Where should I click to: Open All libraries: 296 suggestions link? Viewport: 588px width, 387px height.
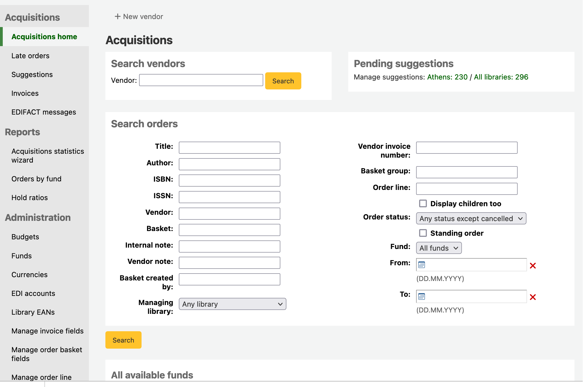pyautogui.click(x=501, y=77)
